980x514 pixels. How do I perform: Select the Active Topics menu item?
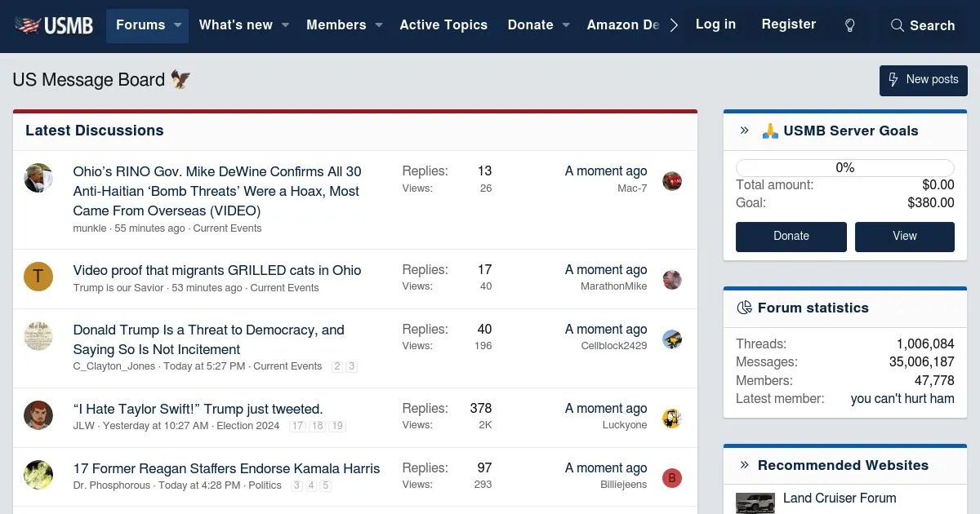tap(443, 25)
